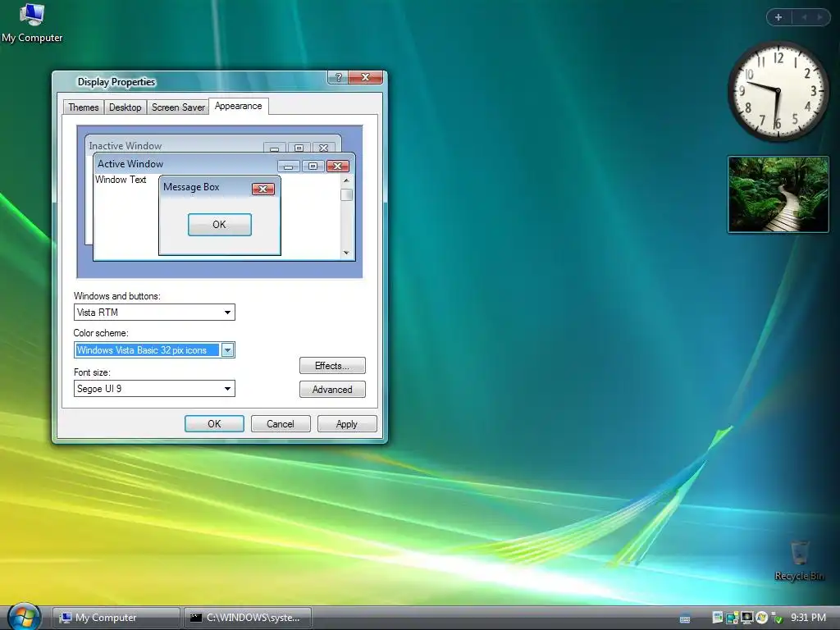
Task: Confirm with the dialog's bottom OK button
Action: click(x=214, y=424)
